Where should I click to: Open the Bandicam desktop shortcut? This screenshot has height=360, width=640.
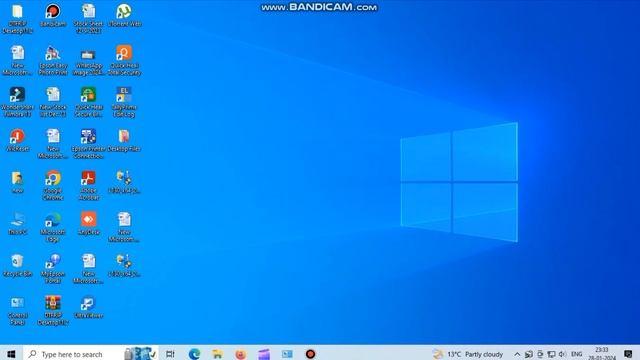[x=53, y=16]
